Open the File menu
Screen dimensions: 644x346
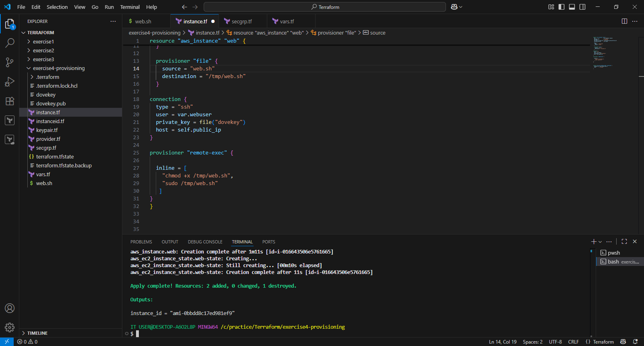[x=21, y=7]
